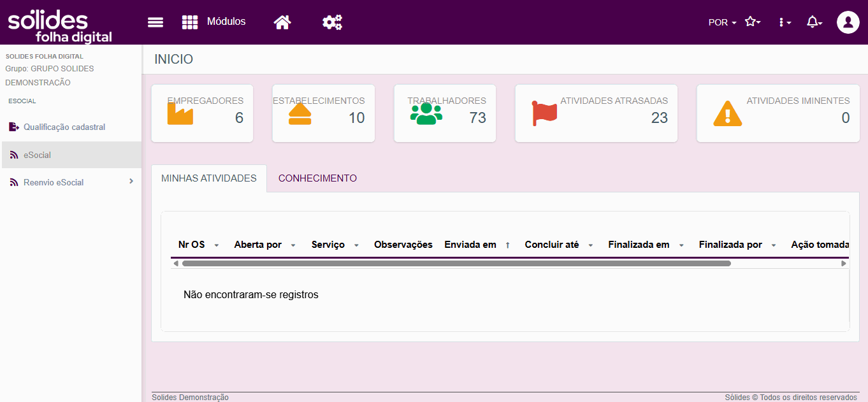Click the Serviço column header text

pyautogui.click(x=328, y=245)
